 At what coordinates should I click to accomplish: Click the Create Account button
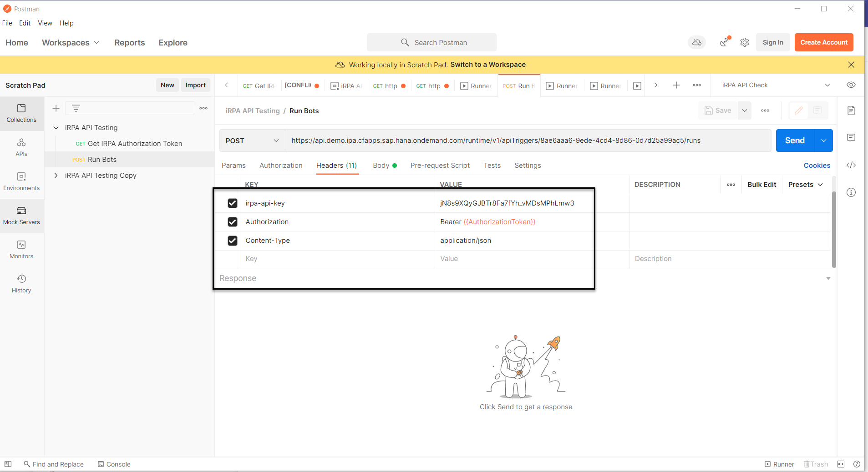[x=824, y=42]
